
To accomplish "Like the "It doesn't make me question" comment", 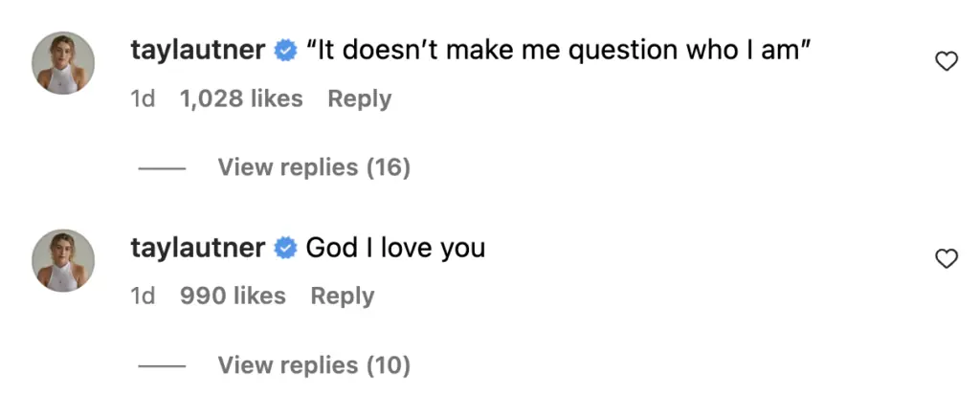I will click(x=946, y=62).
